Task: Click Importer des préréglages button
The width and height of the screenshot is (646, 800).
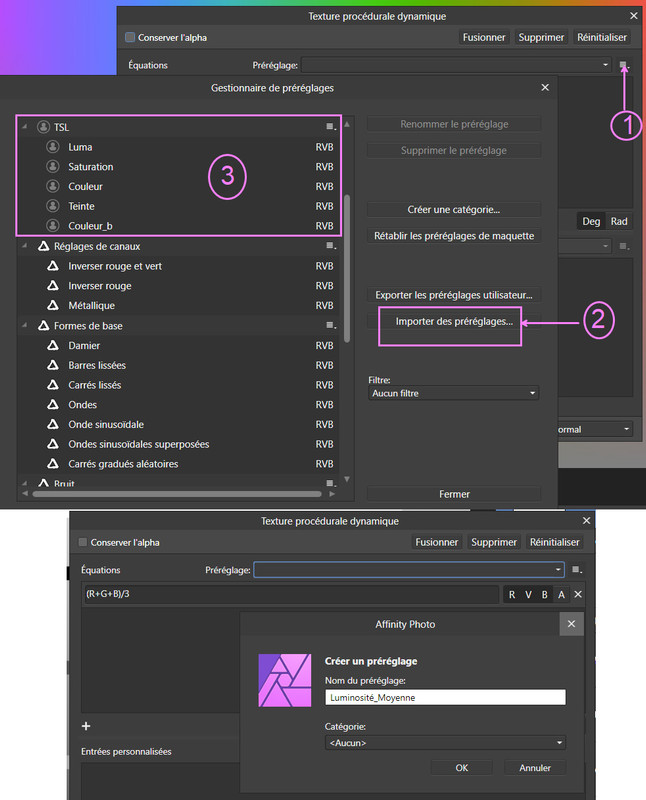Action: click(x=454, y=321)
